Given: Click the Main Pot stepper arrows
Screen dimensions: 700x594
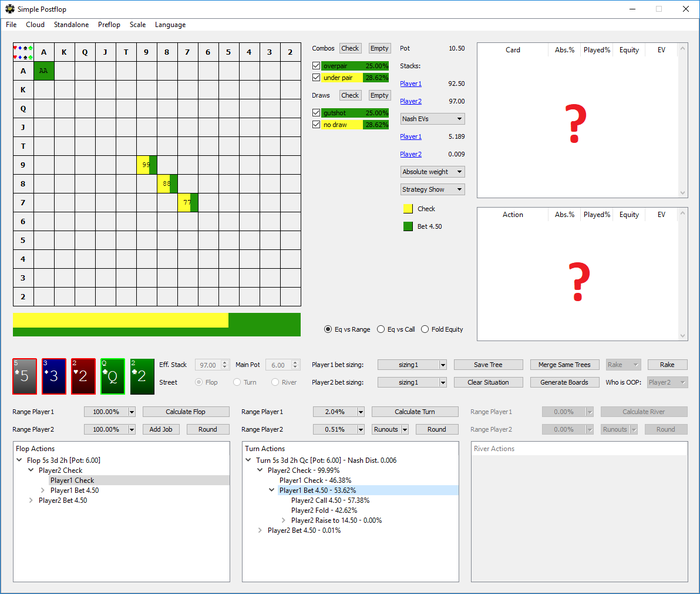Looking at the screenshot, I should [295, 365].
